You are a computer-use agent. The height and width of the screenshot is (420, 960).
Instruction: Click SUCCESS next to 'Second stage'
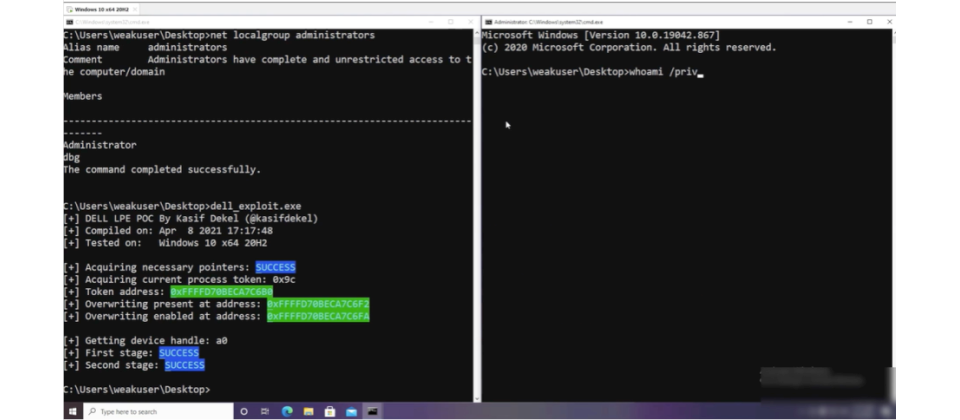pyautogui.click(x=184, y=366)
